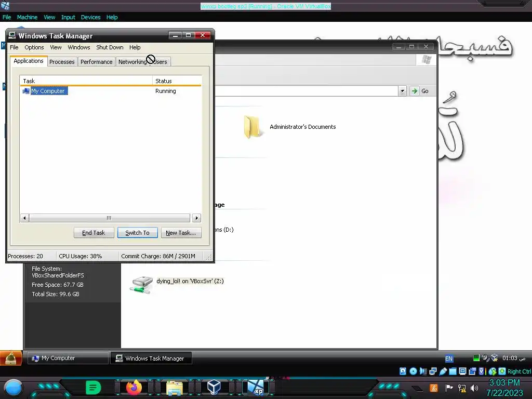
Task: Click the Task Manager title bar icon
Action: [x=12, y=35]
